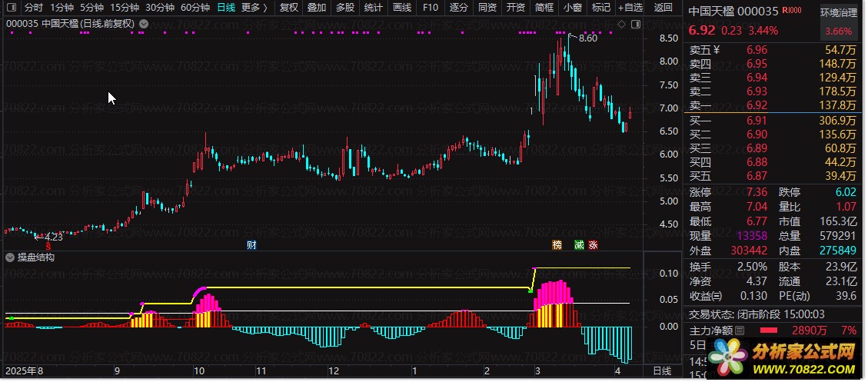
Task: Click the 涨停 value 7.36
Action: (x=757, y=193)
